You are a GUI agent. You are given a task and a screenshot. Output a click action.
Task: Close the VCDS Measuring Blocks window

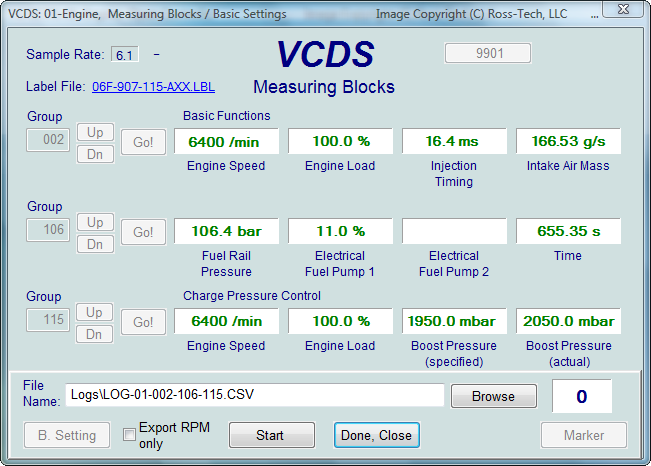point(623,9)
